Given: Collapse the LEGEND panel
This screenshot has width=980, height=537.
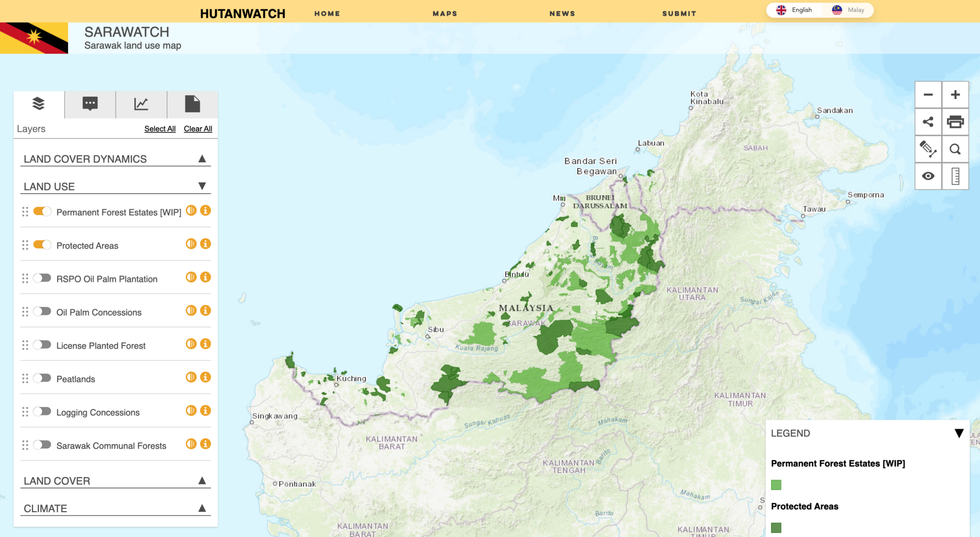Looking at the screenshot, I should (960, 432).
